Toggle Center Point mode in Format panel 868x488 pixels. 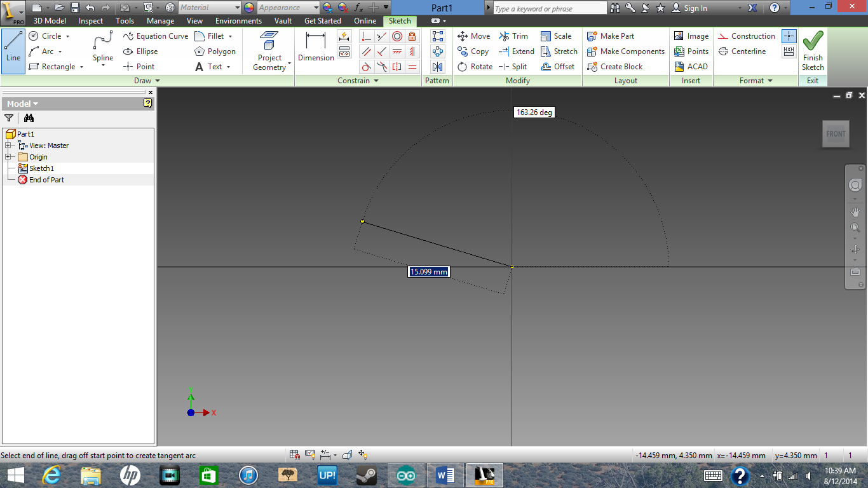pos(789,36)
